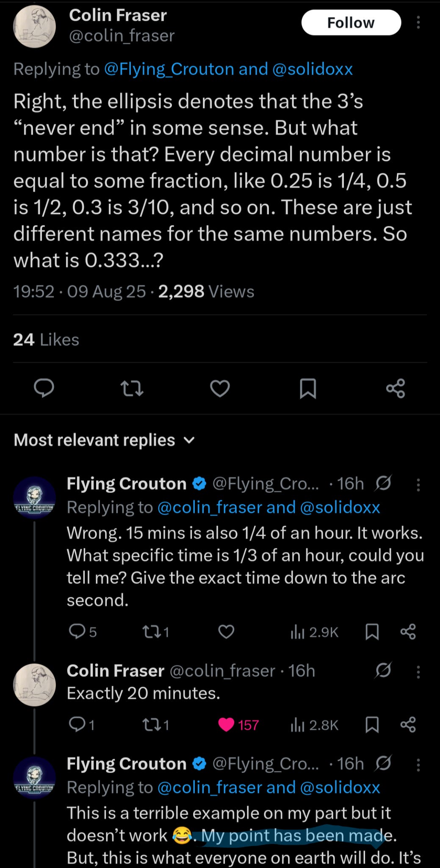Like the main tweet with heart icon

[220, 388]
